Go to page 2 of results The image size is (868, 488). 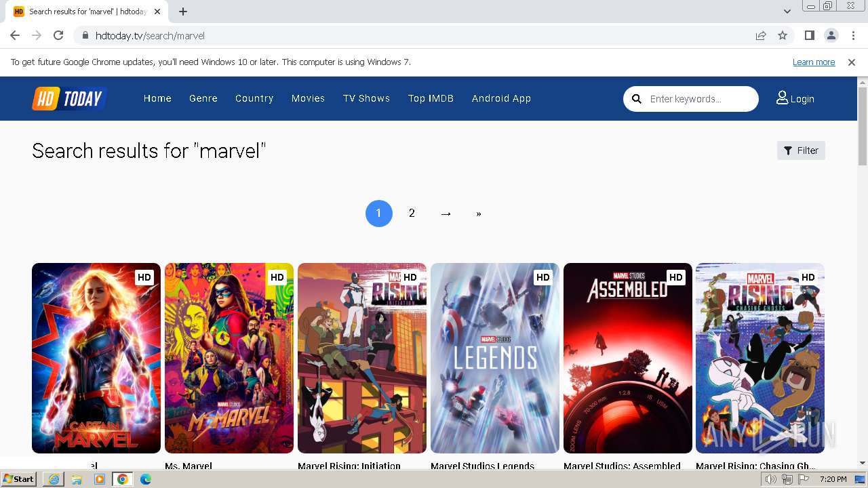click(412, 213)
